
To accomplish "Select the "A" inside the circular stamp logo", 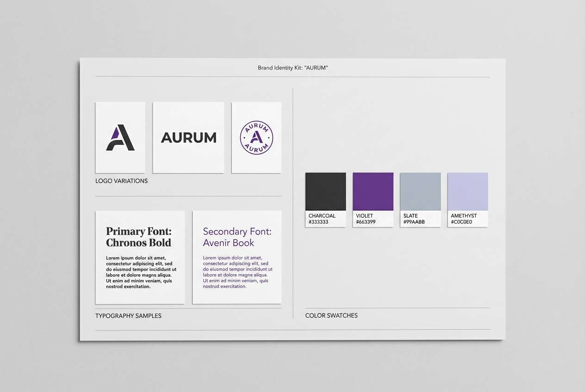I will (x=256, y=137).
